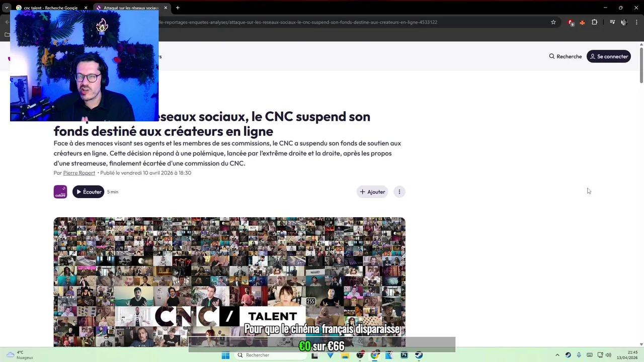Expand the tab search dropdown arrow

7,8
